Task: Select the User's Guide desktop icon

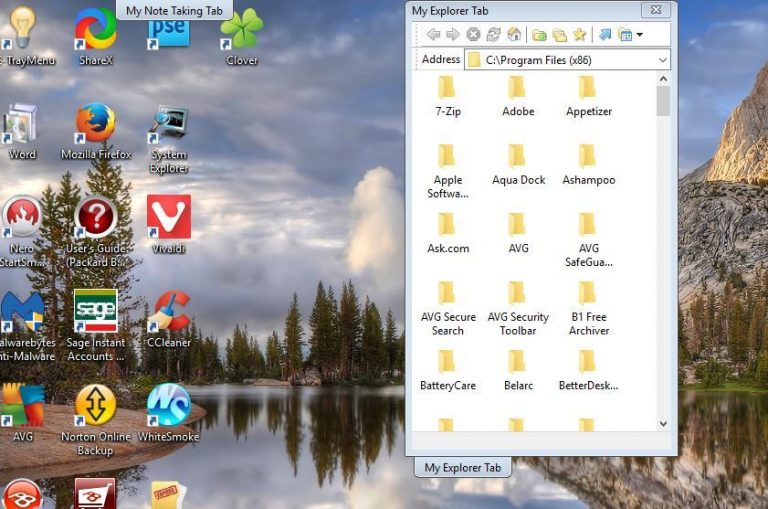Action: [96, 231]
